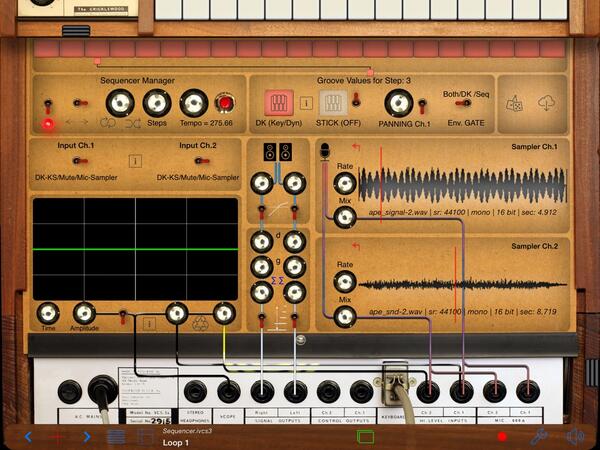The image size is (600, 450).
Task: Click the Sampler Ch.1 waveform display
Action: coord(463,185)
